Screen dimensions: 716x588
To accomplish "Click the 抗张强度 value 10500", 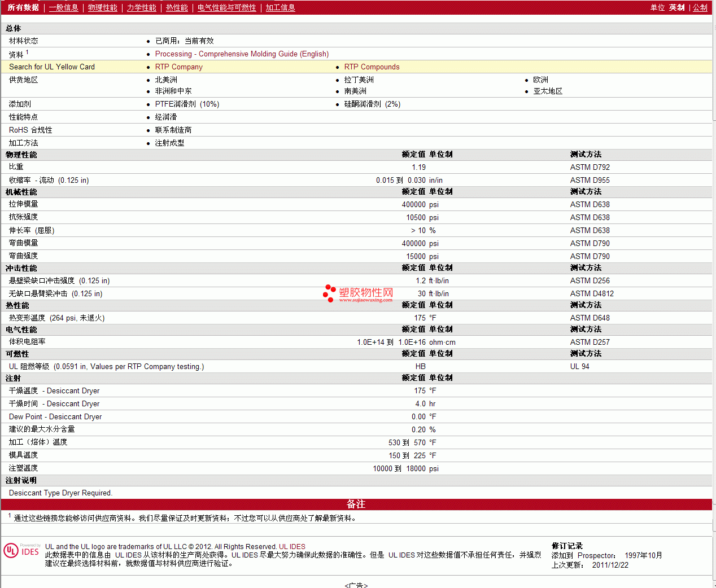I will (x=416, y=217).
